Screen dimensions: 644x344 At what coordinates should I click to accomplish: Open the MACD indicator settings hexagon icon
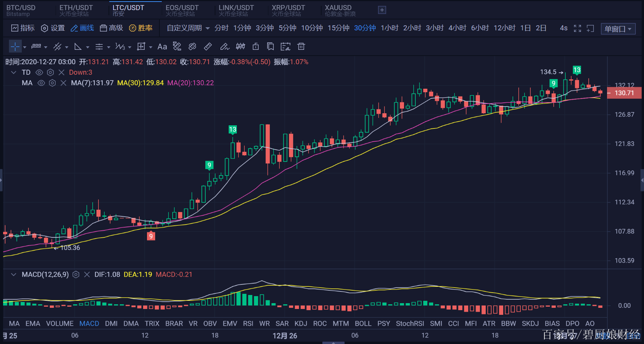[76, 275]
